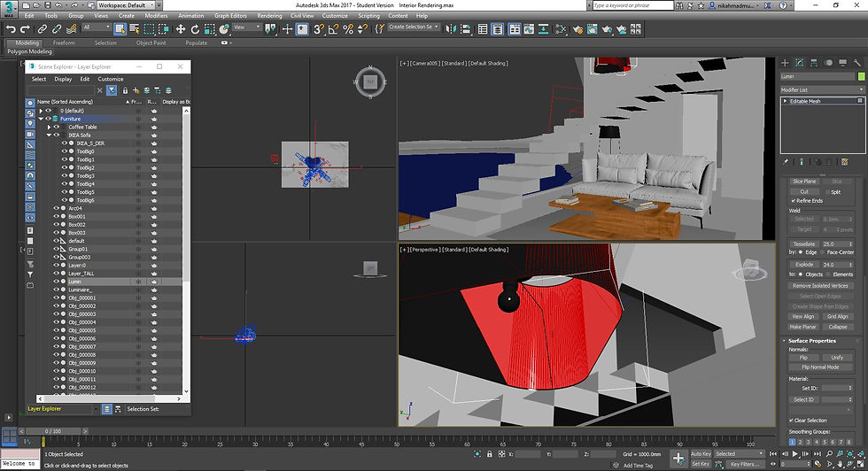Activate Bind to Space Warp tool

coord(70,29)
